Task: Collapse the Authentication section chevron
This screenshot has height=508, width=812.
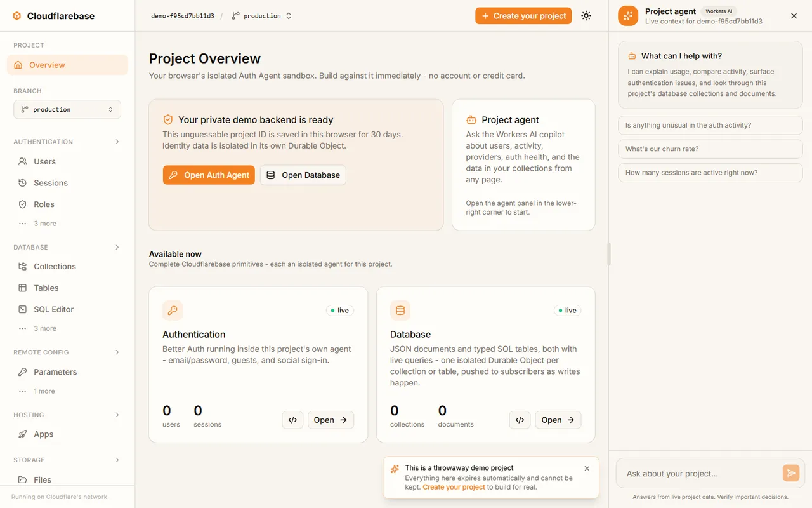Action: pyautogui.click(x=117, y=142)
